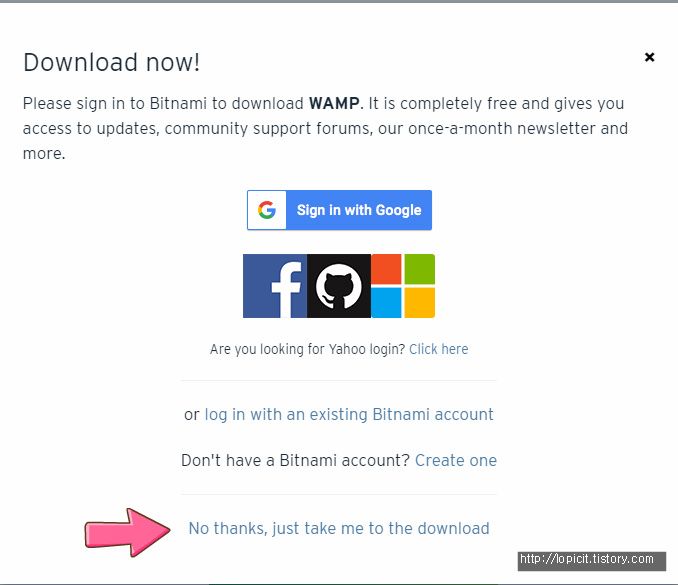Click the 'Download now!' heading
Viewport: 678px width, 585px height.
[x=112, y=62]
